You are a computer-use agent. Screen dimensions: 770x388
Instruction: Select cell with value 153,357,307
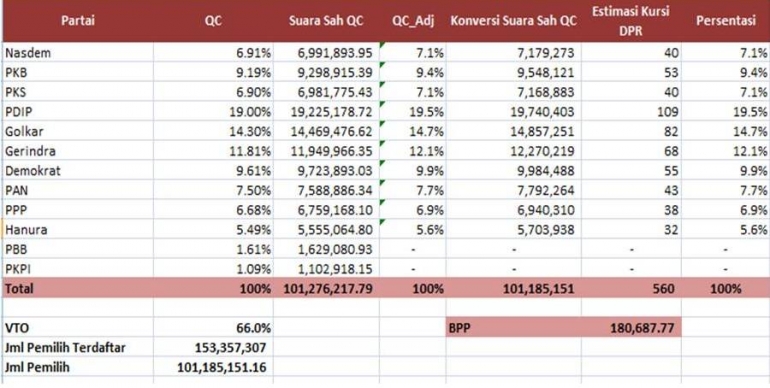pos(213,347)
